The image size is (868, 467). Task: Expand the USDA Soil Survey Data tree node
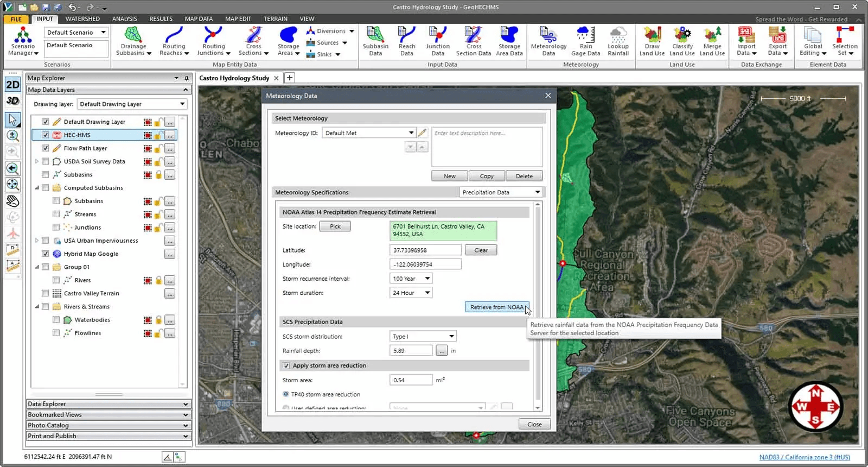click(37, 161)
